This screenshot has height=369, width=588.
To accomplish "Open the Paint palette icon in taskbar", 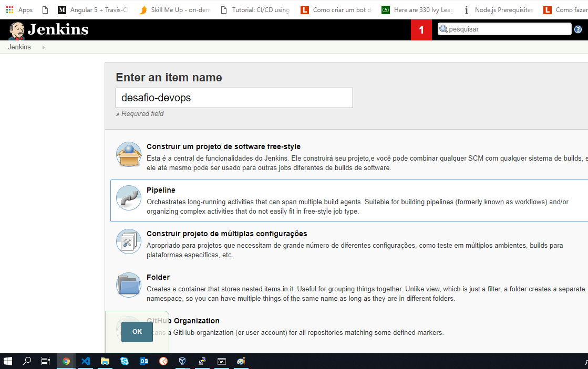I will (x=241, y=361).
